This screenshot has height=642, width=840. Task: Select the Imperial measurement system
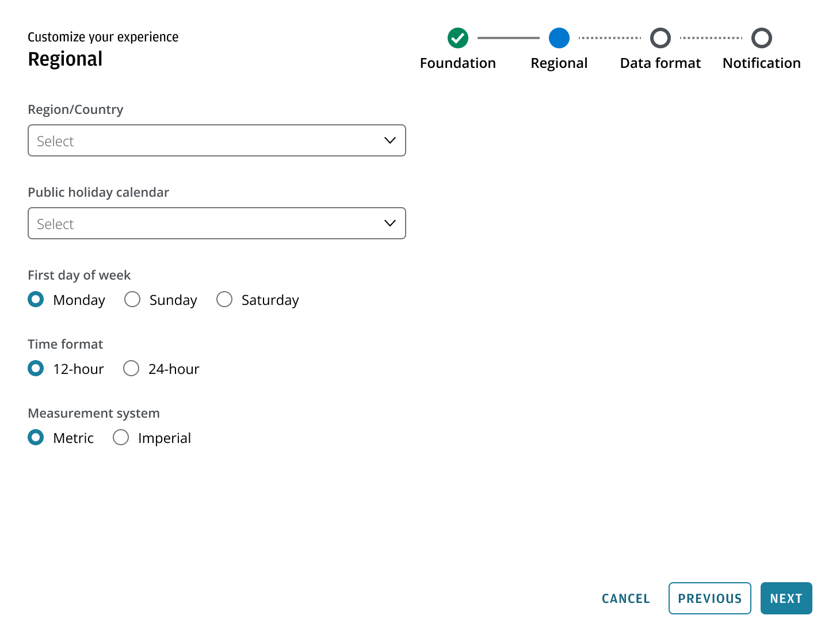pos(121,438)
